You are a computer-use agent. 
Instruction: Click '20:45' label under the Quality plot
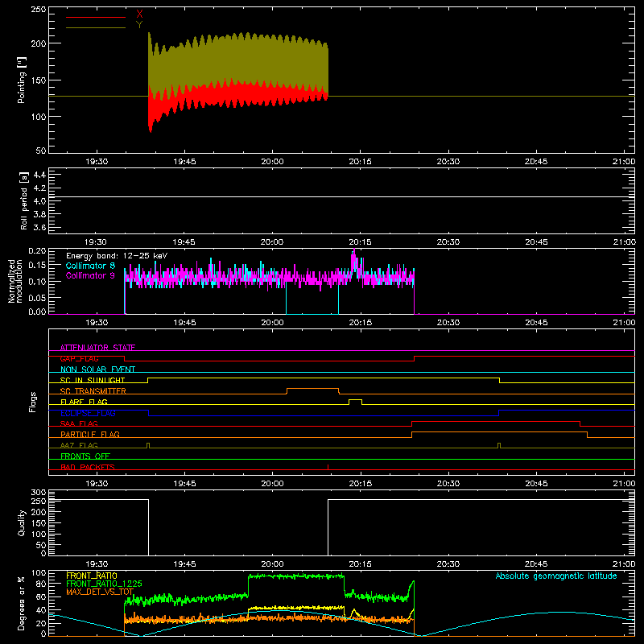click(536, 564)
